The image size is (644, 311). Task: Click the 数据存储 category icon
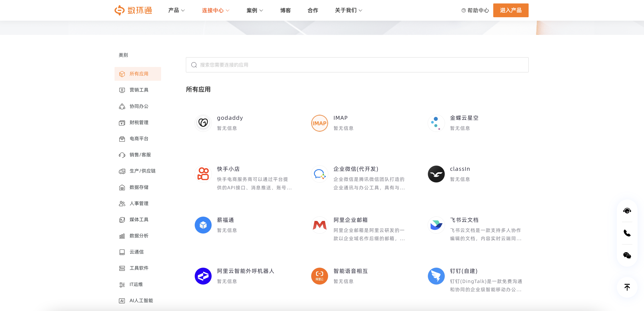pyautogui.click(x=122, y=187)
